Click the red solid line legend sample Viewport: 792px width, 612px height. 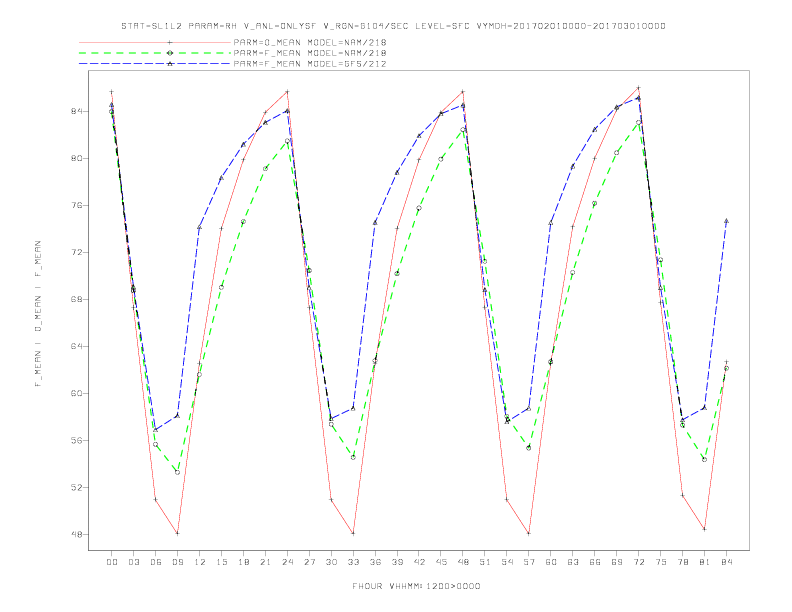(155, 42)
